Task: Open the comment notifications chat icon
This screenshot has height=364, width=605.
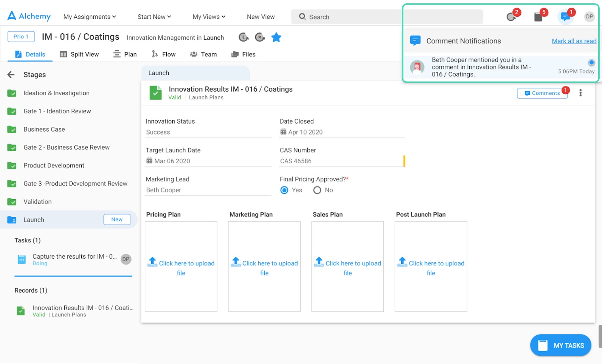Action: click(565, 17)
